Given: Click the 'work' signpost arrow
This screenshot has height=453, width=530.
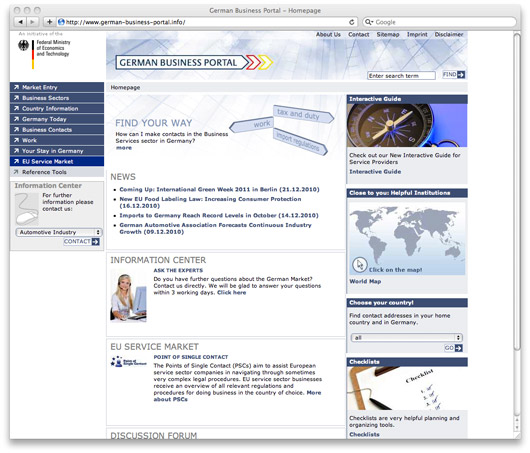Looking at the screenshot, I should coord(251,124).
